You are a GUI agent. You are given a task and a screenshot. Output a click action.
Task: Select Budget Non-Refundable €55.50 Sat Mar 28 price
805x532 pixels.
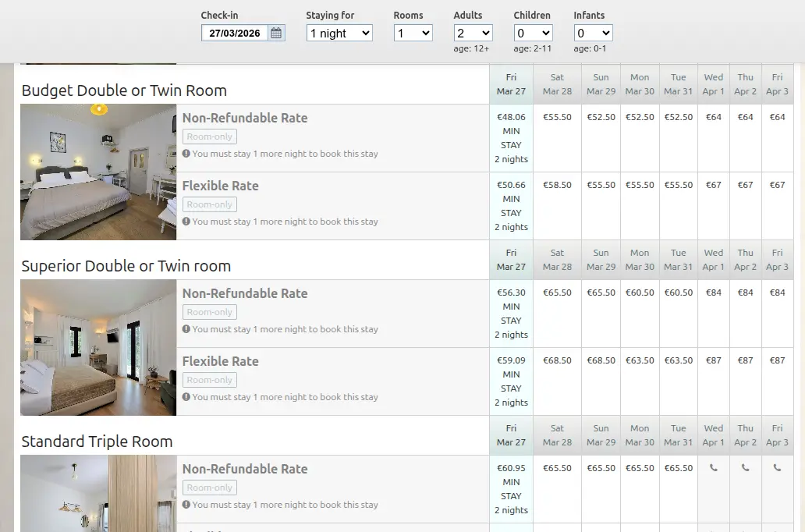[x=557, y=117]
